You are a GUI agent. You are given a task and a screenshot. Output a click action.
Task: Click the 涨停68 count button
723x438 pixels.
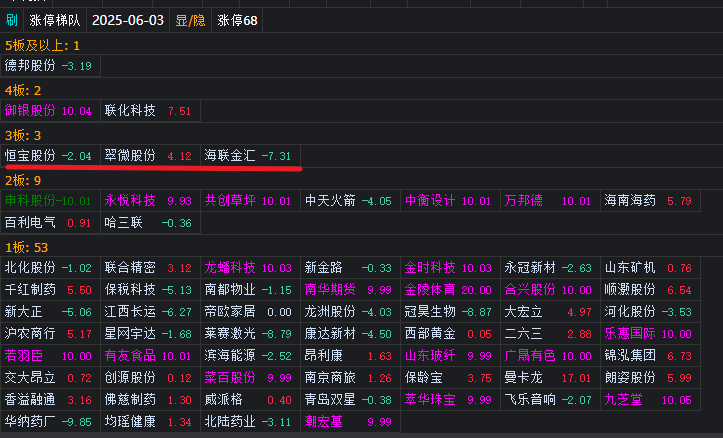(x=237, y=20)
